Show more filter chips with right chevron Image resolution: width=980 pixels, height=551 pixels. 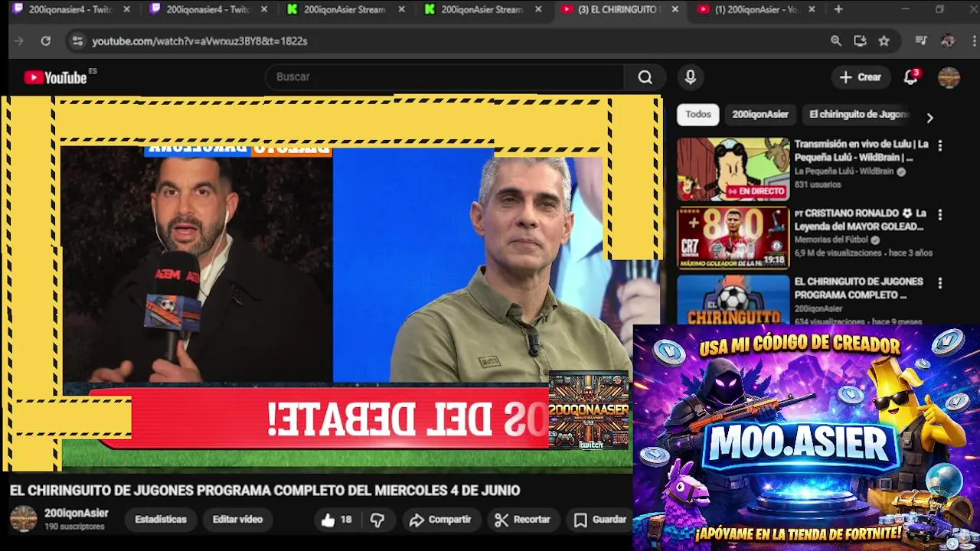pyautogui.click(x=929, y=118)
